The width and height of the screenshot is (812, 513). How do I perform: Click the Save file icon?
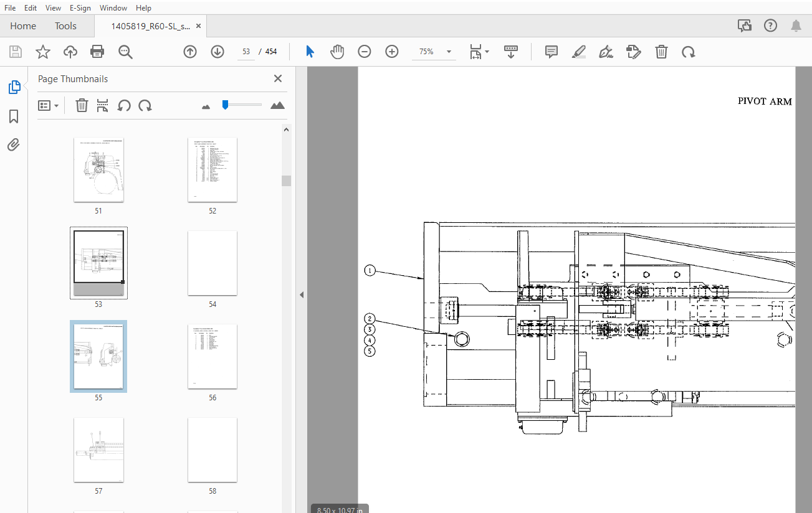15,52
